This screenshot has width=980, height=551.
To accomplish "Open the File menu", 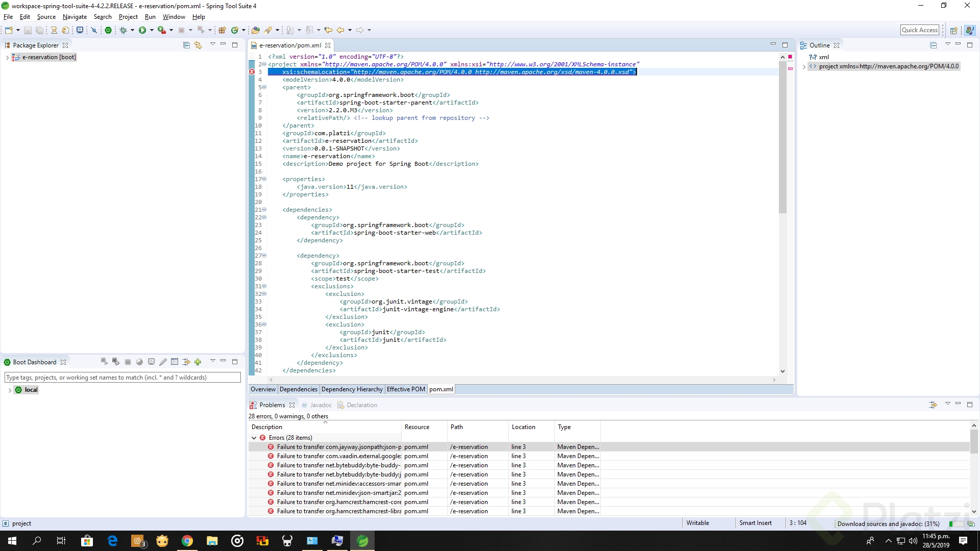I will tap(8, 17).
